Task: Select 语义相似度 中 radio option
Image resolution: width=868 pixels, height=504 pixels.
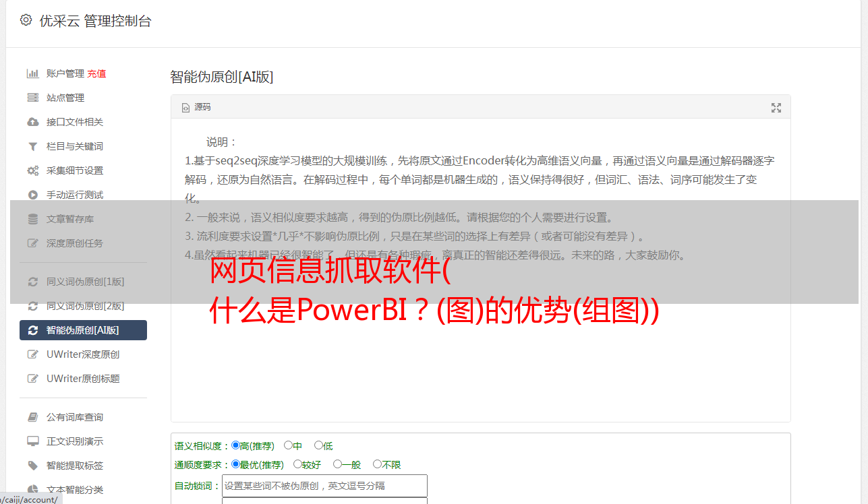Action: click(288, 445)
